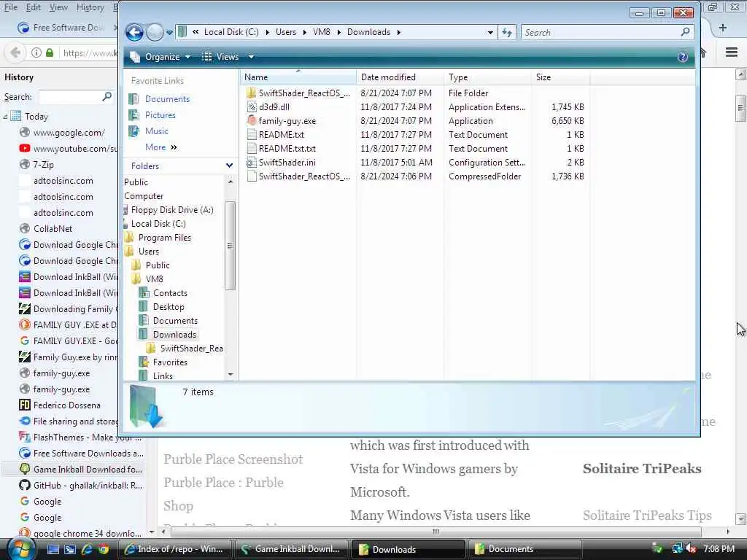Select Local Disk (C:) in folder tree
This screenshot has height=560, width=747.
[x=158, y=224]
